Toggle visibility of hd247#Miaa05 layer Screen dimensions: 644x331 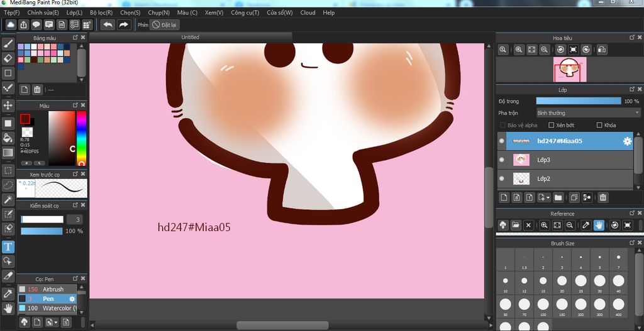click(501, 141)
